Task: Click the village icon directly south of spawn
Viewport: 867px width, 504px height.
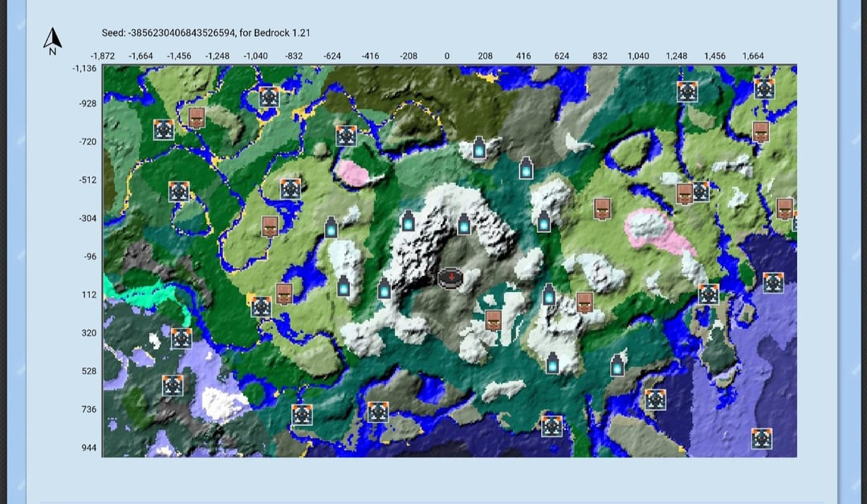Action: click(x=494, y=320)
